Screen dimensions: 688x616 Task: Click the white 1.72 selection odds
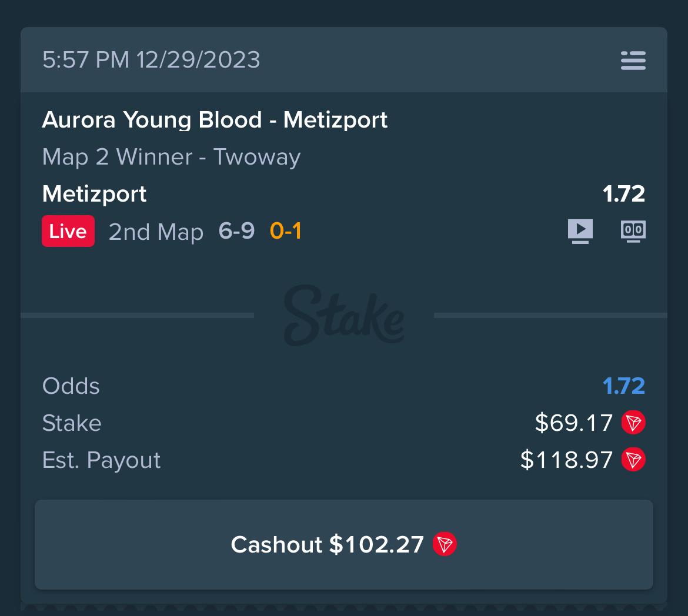point(623,193)
